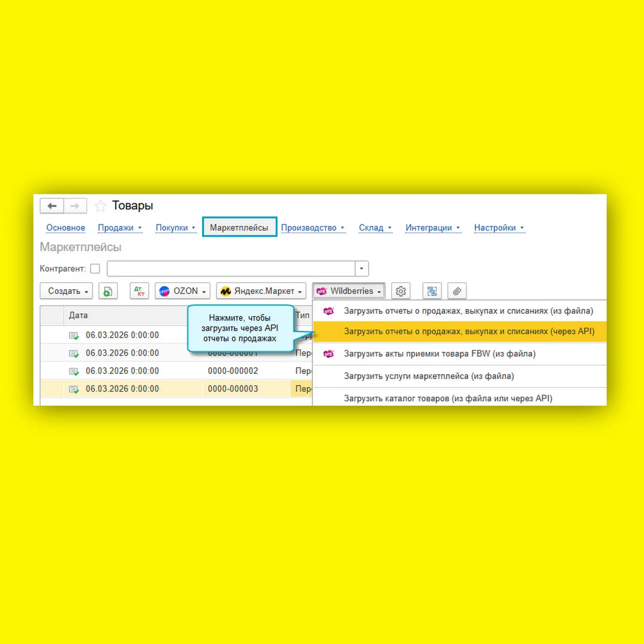Open the OZON dropdown menu
Screen dimensions: 644x644
tap(182, 291)
